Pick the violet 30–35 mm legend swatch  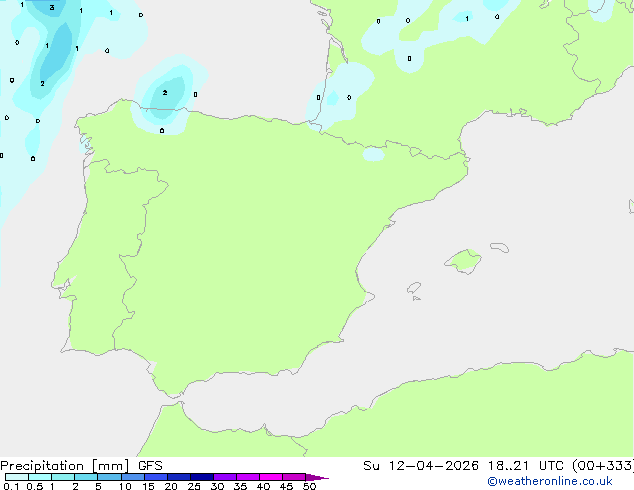click(224, 477)
